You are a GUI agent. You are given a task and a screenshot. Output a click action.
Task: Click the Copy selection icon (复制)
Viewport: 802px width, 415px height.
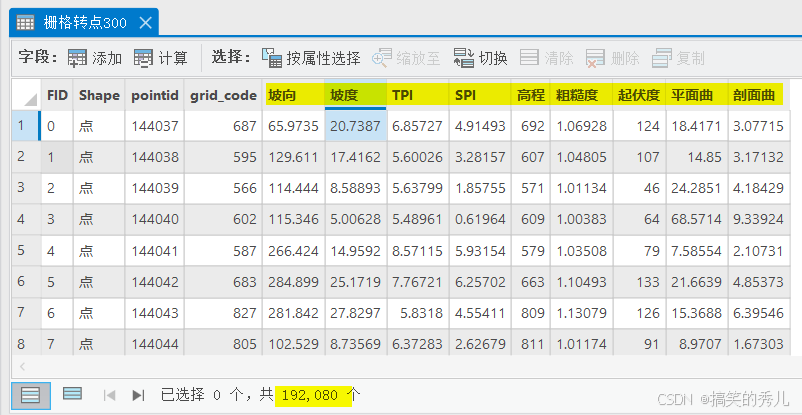click(x=662, y=58)
